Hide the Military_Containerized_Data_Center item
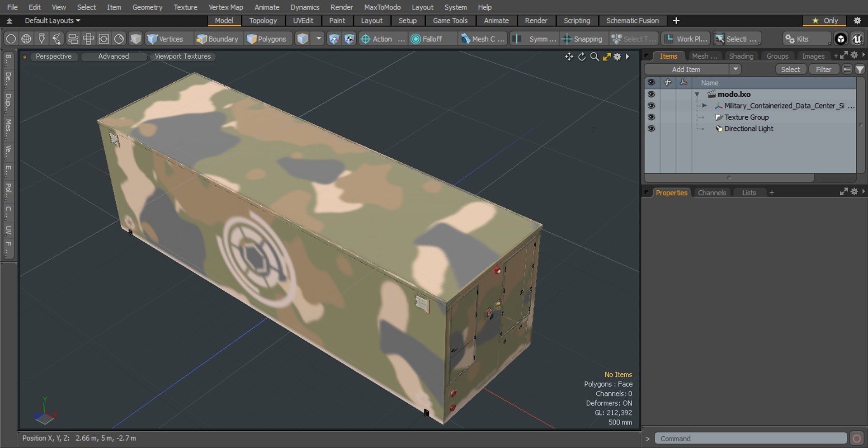 pos(651,105)
